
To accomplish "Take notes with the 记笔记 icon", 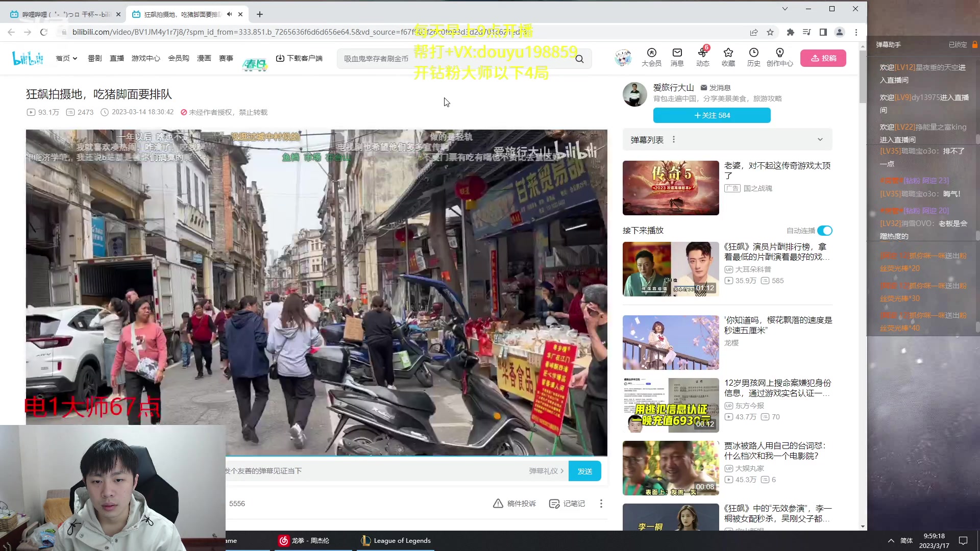I will [x=567, y=503].
